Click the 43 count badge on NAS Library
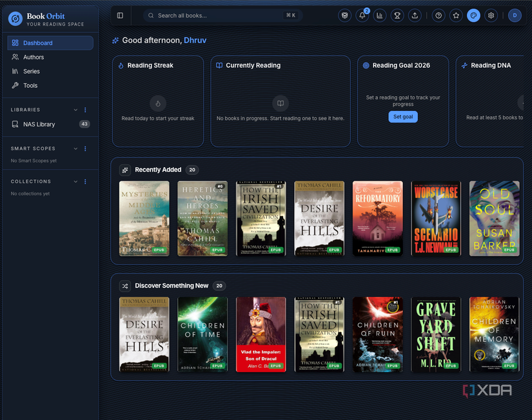This screenshot has height=420, width=532. (84, 124)
